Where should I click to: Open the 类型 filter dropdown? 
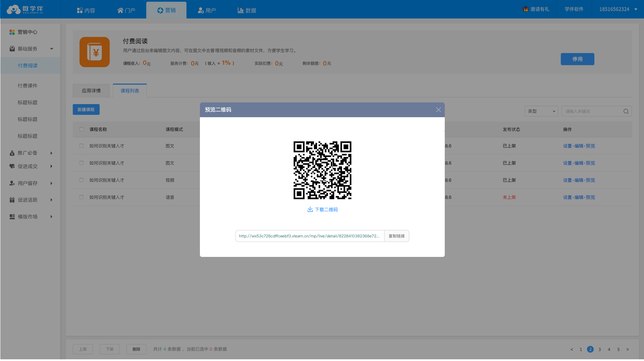click(x=541, y=111)
